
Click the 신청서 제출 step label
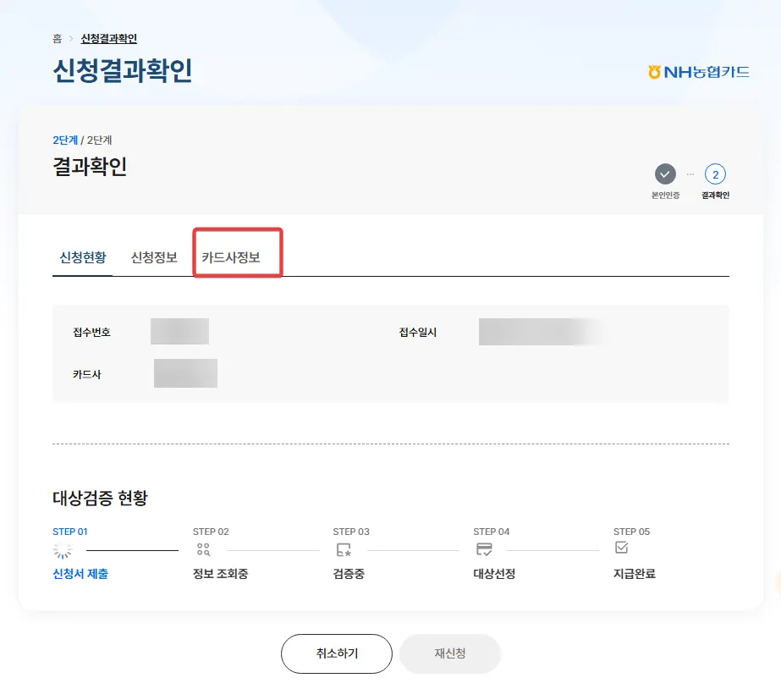[80, 573]
